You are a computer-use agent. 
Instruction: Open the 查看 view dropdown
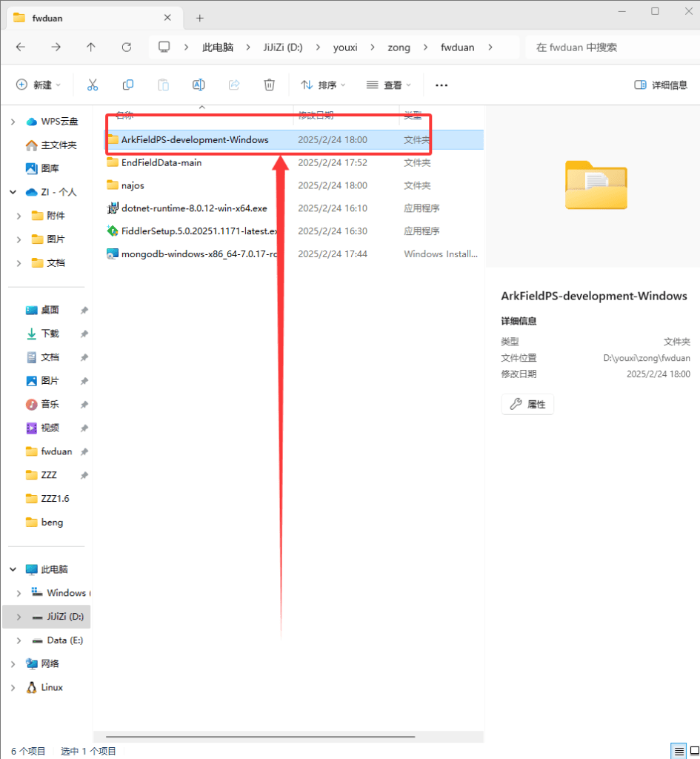[x=389, y=85]
